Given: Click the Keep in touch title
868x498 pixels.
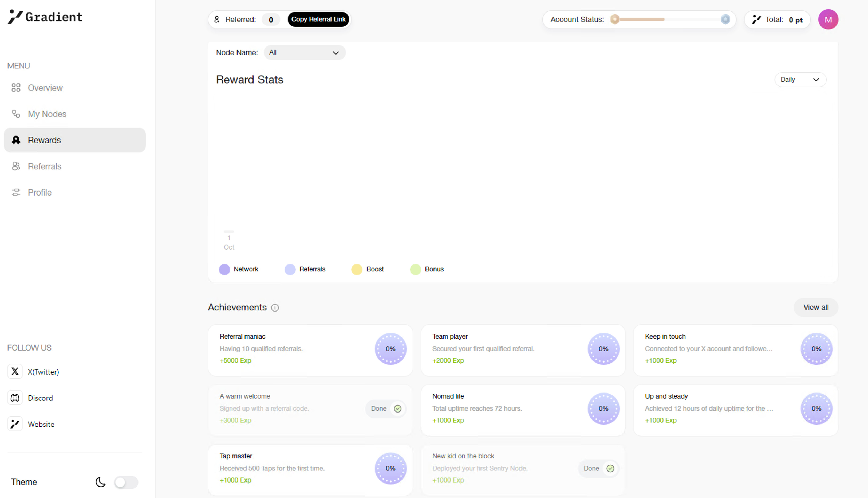Looking at the screenshot, I should pos(665,337).
